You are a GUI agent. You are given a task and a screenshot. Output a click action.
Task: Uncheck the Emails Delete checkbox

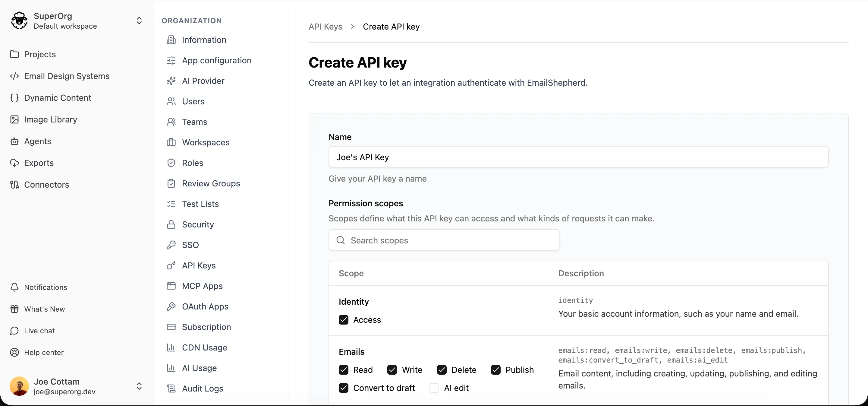coord(442,370)
